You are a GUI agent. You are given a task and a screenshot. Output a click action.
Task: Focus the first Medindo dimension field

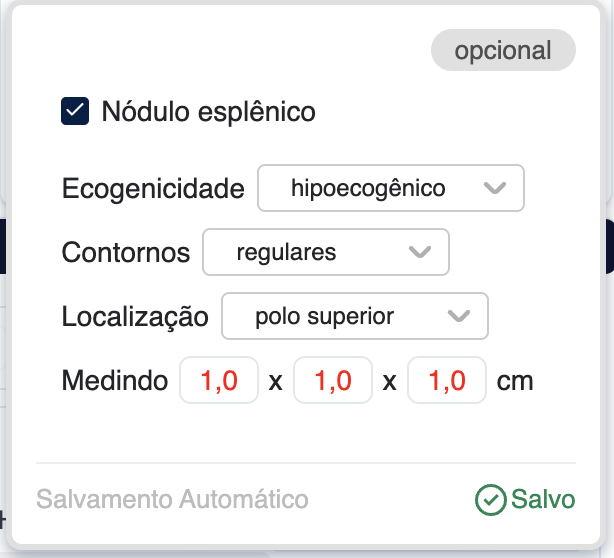pyautogui.click(x=219, y=381)
